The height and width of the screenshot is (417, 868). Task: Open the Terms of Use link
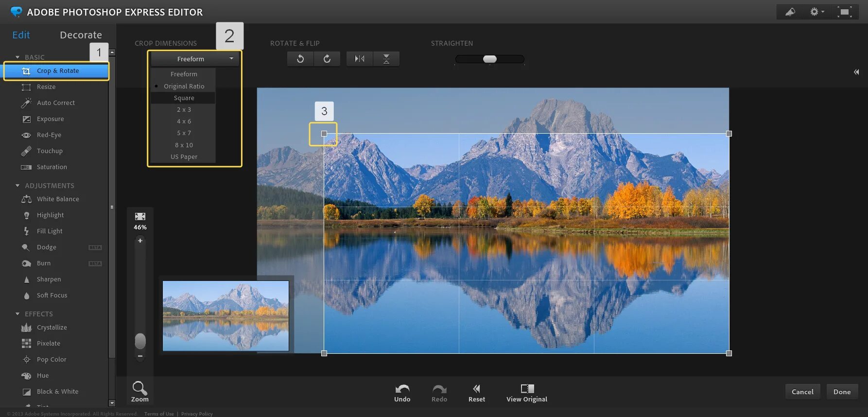159,414
